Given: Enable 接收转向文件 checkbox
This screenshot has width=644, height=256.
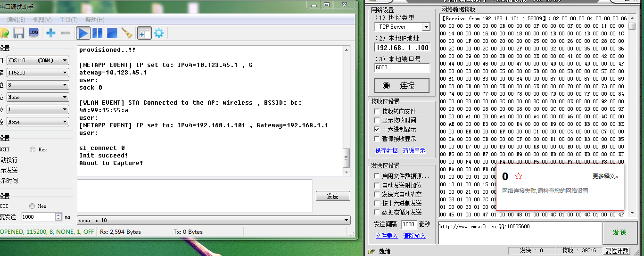Looking at the screenshot, I should 377,112.
